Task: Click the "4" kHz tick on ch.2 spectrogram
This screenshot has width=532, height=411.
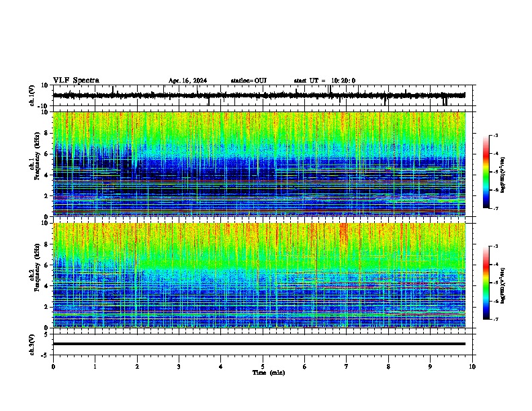Action: click(x=46, y=286)
